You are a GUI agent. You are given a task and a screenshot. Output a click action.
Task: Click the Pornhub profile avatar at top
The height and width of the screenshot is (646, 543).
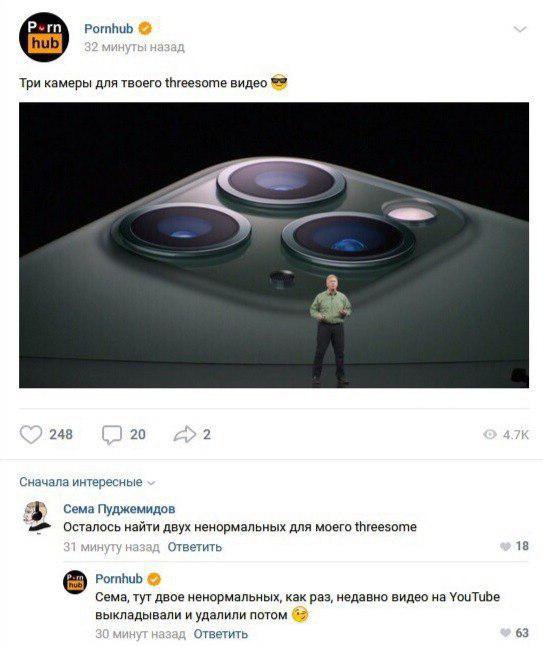[x=44, y=37]
